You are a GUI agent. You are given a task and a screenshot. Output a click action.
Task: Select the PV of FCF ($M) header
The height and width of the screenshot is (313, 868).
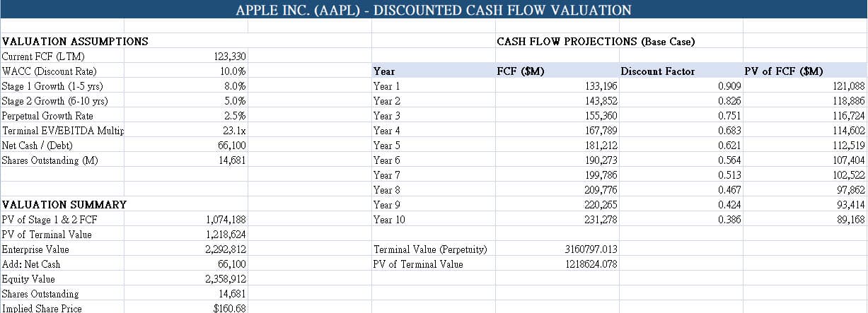tap(784, 71)
